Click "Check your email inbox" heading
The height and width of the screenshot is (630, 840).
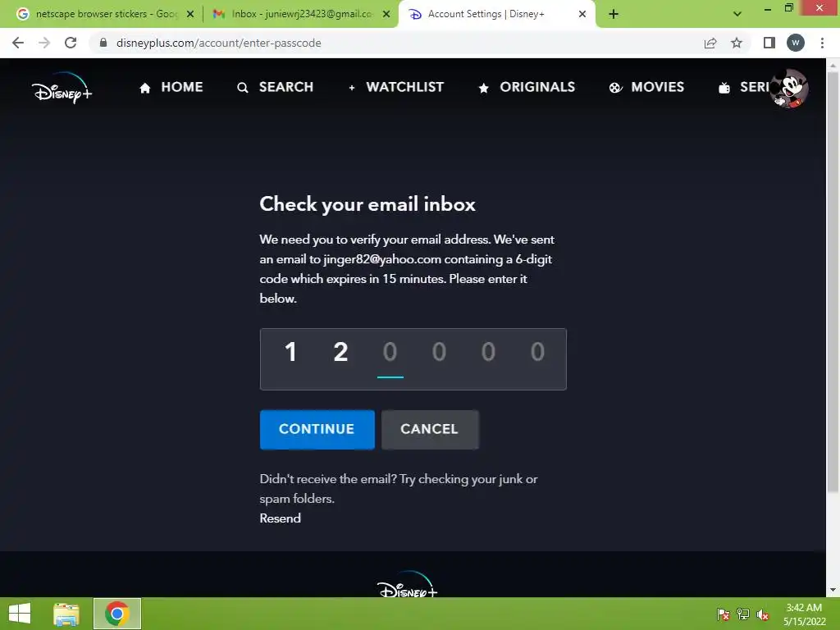[367, 204]
